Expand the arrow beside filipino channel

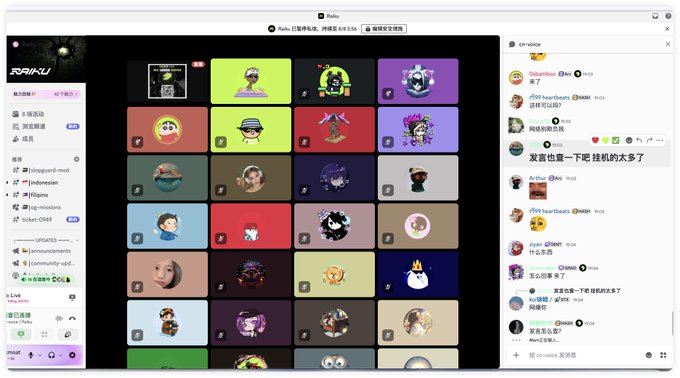7,195
